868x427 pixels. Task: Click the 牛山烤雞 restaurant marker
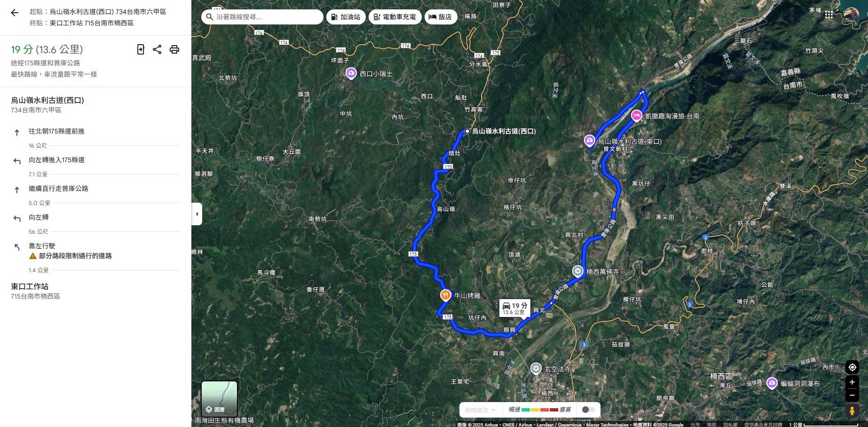[x=445, y=295]
